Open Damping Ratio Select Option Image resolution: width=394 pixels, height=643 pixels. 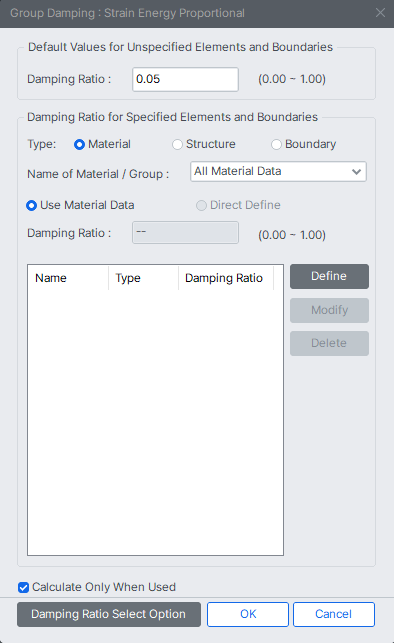[109, 614]
